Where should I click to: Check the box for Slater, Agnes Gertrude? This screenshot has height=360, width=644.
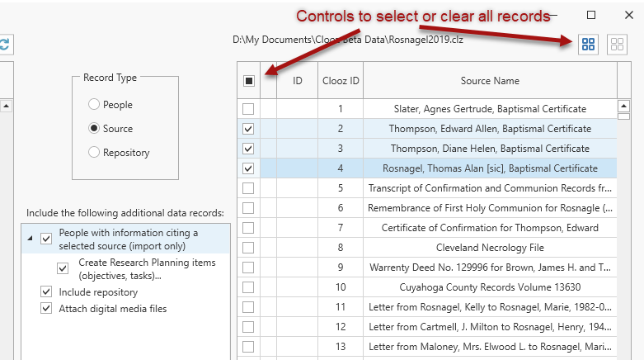(x=248, y=109)
